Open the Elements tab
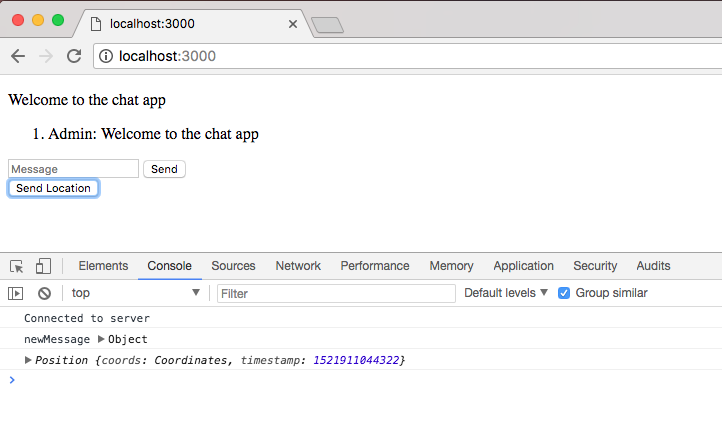Viewport: 722px width, 445px height. click(x=103, y=266)
